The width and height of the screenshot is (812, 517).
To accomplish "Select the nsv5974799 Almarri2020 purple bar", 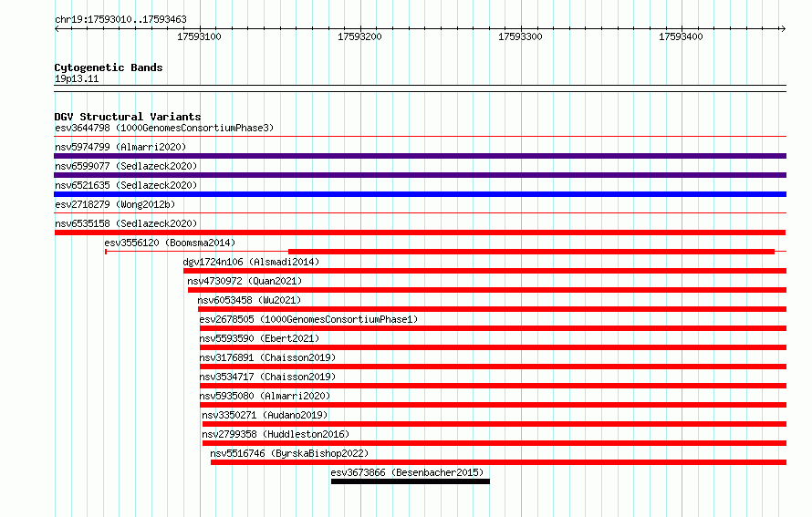I will pyautogui.click(x=420, y=156).
